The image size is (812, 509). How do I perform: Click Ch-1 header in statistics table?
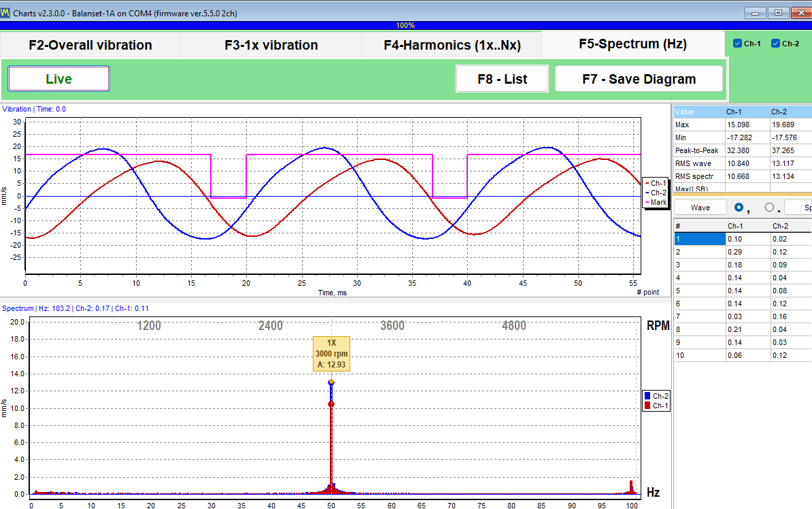click(747, 112)
